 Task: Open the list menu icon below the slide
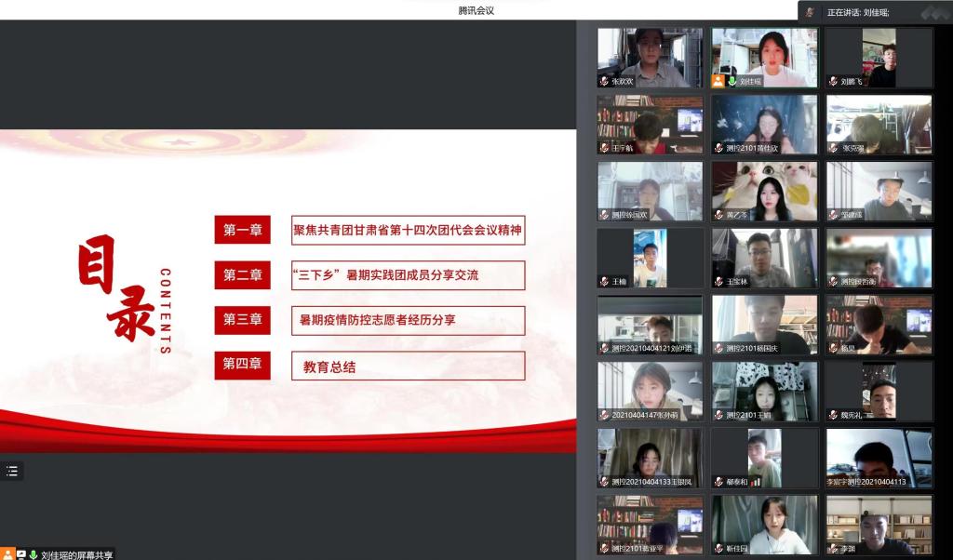12,471
